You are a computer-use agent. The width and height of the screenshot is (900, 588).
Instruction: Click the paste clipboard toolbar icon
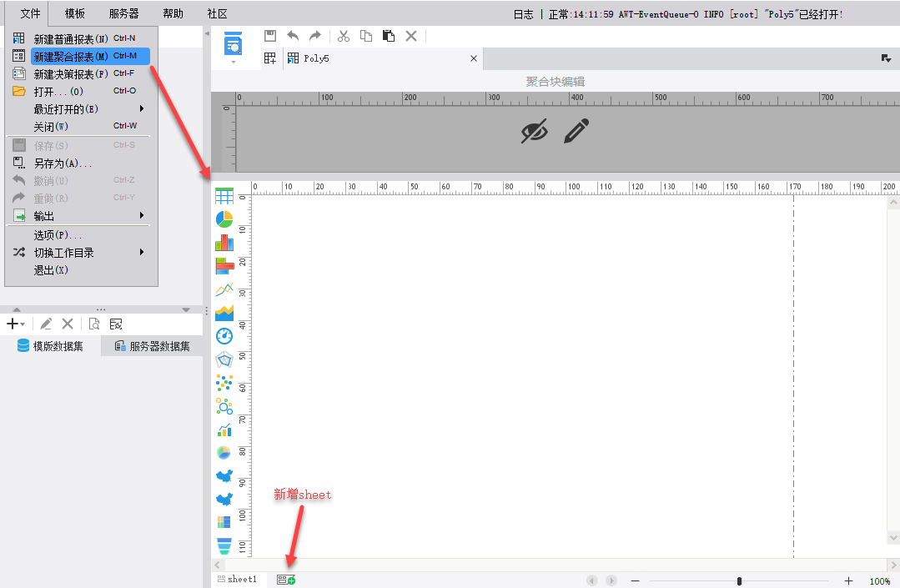389,36
